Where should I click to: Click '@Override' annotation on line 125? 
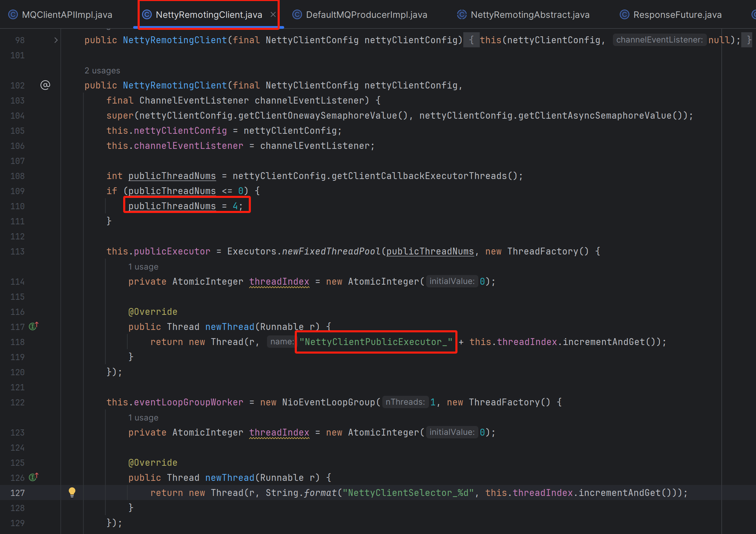pos(153,463)
